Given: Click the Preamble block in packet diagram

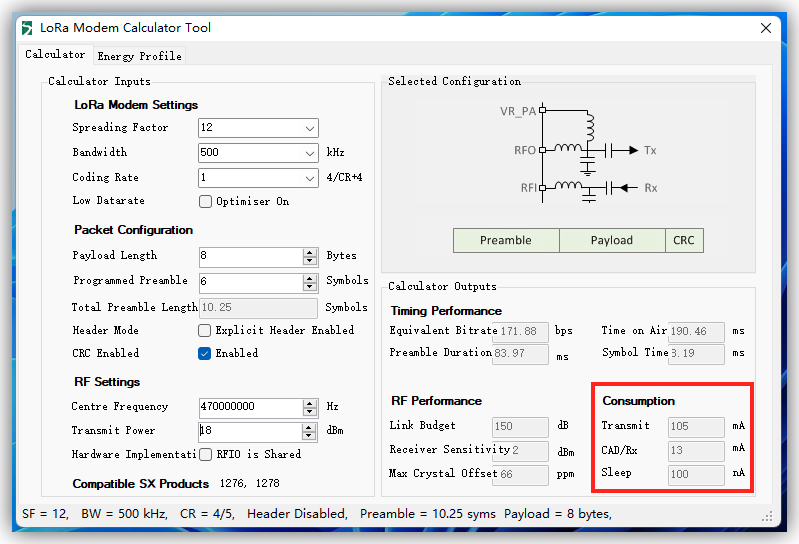Looking at the screenshot, I should point(506,240).
